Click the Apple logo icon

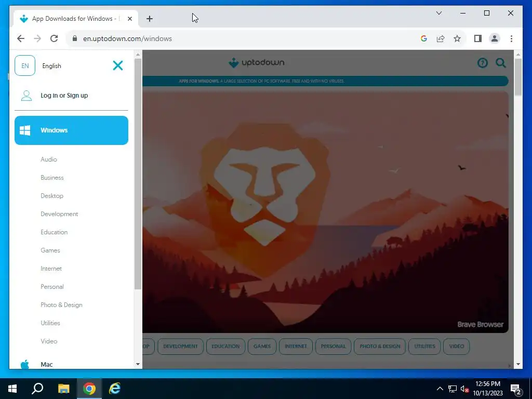pyautogui.click(x=25, y=364)
